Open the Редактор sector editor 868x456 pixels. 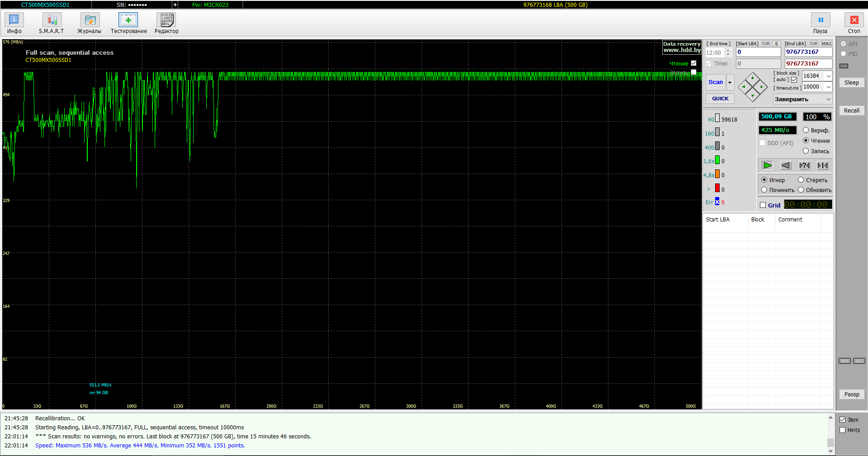click(x=166, y=23)
